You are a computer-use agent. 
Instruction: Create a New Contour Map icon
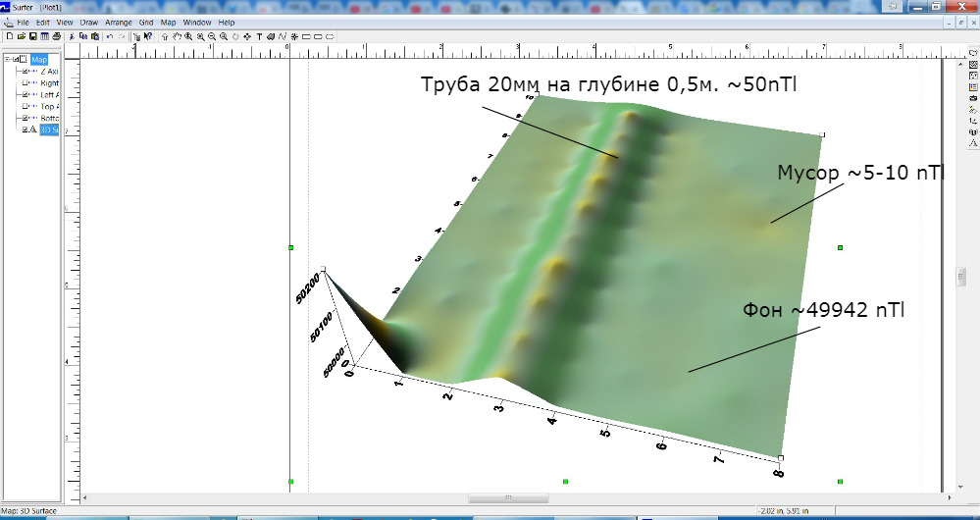(x=973, y=65)
